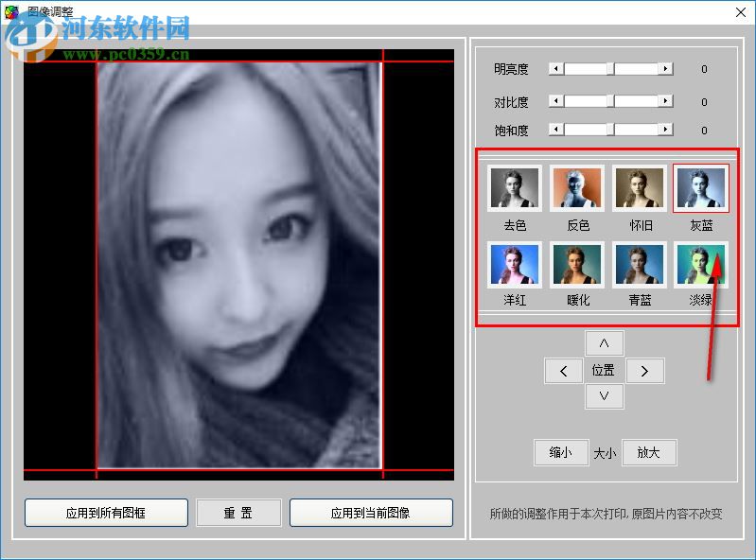This screenshot has height=560, width=756.
Task: Click the 饱和度 saturation slider thumb
Action: [x=610, y=130]
